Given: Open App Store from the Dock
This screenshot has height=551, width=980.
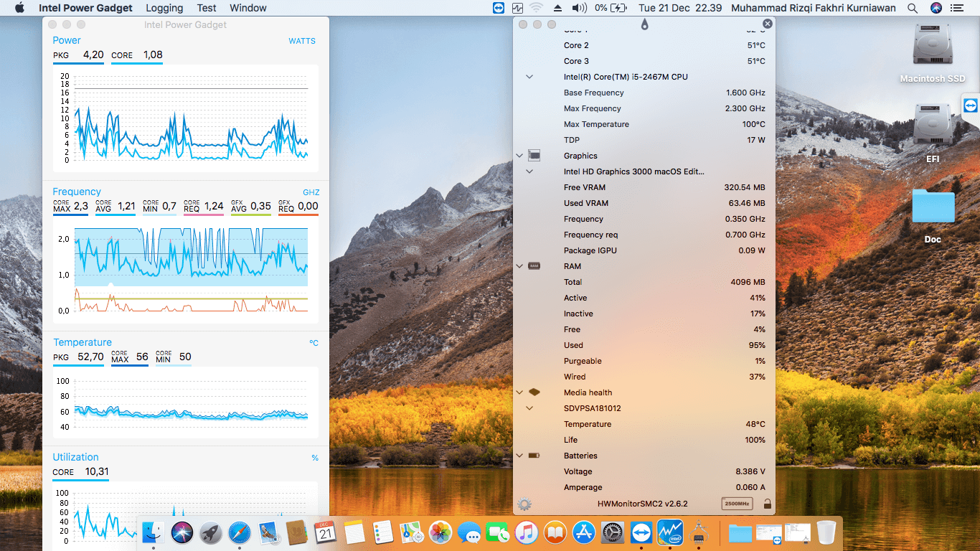Looking at the screenshot, I should (584, 532).
